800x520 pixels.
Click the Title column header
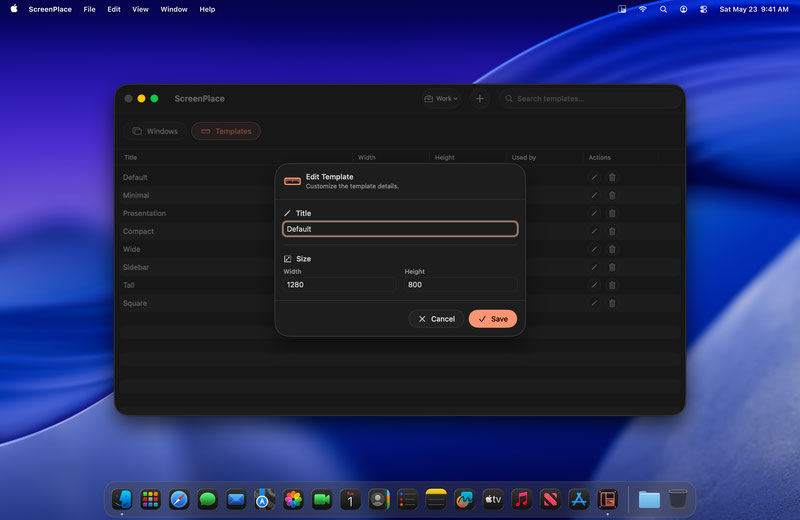pyautogui.click(x=131, y=158)
